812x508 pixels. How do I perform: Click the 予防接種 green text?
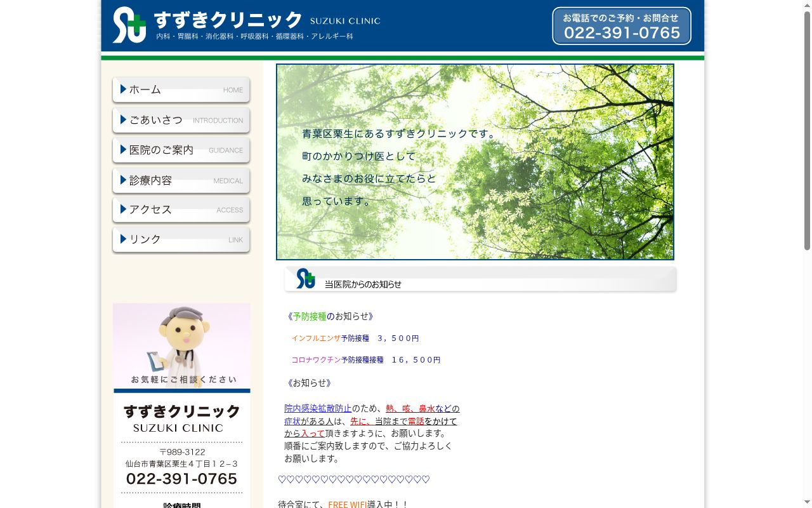click(x=310, y=316)
